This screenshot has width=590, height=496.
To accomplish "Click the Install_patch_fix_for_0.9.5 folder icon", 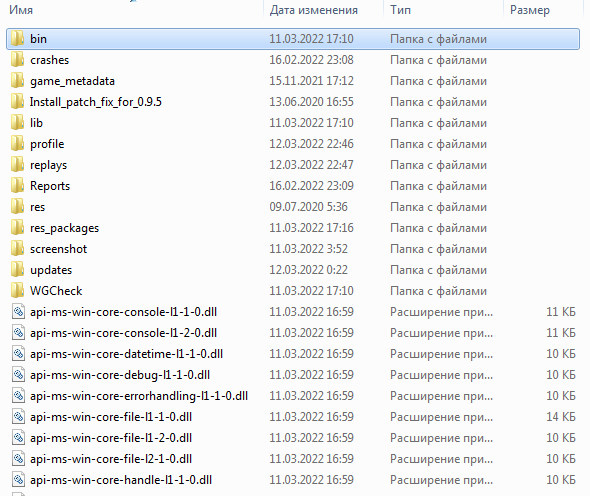I will click(x=17, y=102).
